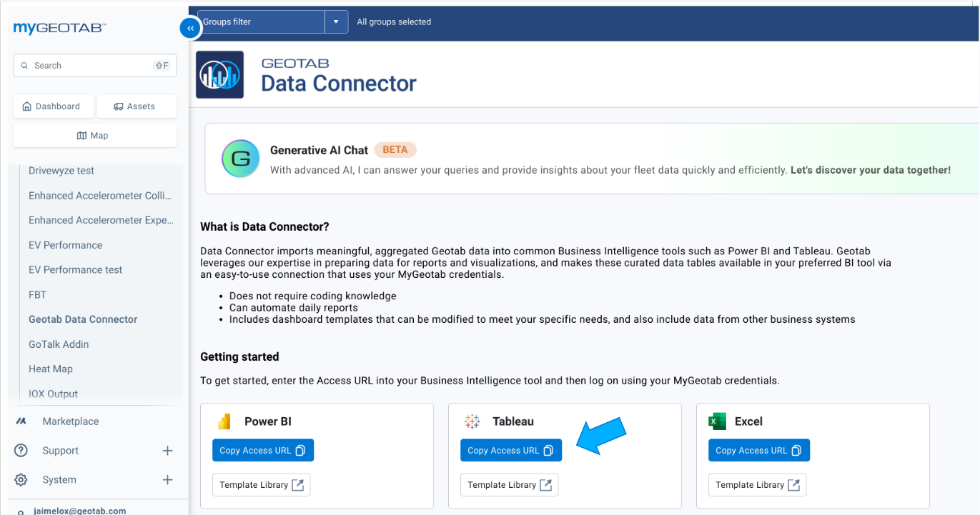
Task: Select the Marketplace icon in the sidebar
Action: [x=21, y=421]
